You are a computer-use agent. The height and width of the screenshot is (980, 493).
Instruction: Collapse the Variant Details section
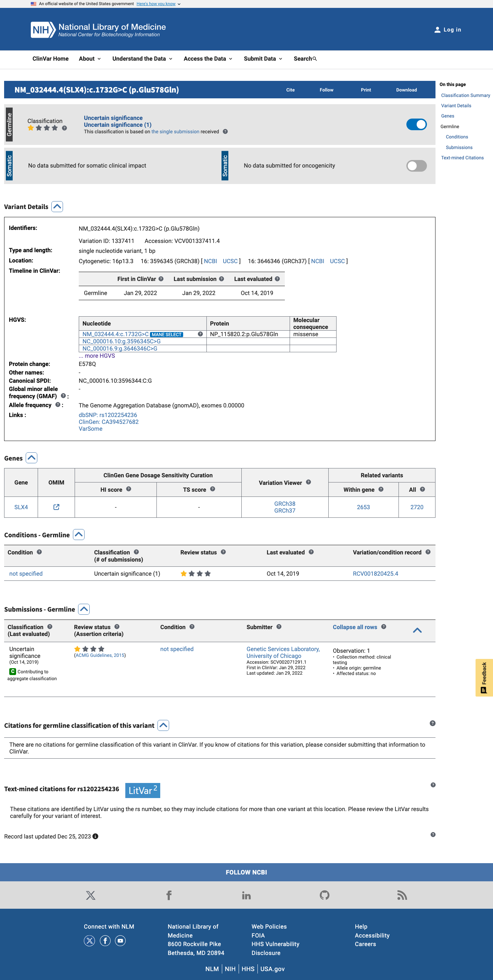[57, 207]
